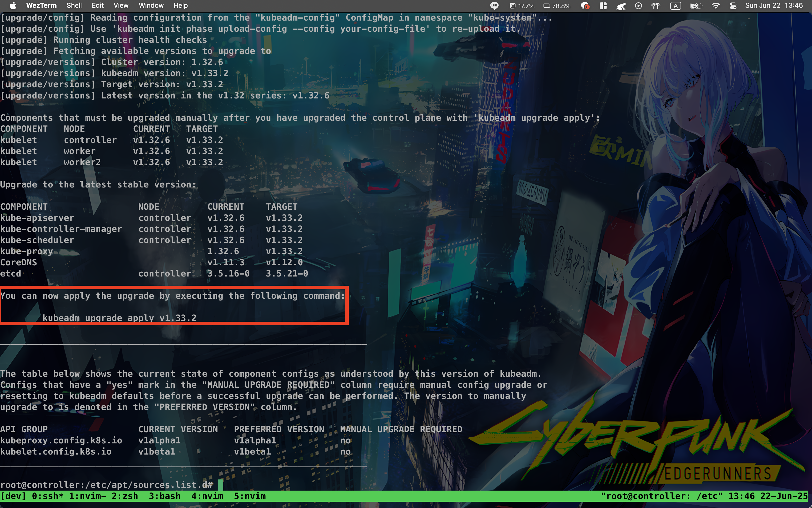
Task: Open the Help menu
Action: point(181,5)
